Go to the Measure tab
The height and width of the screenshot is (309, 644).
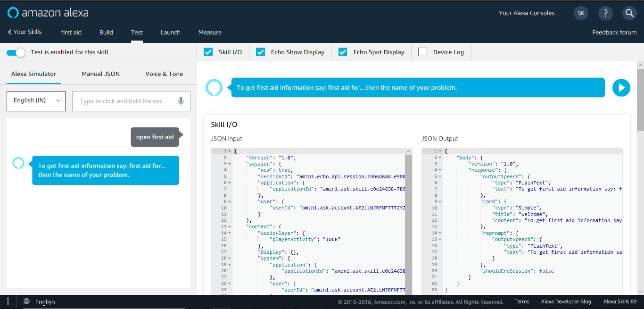point(210,33)
